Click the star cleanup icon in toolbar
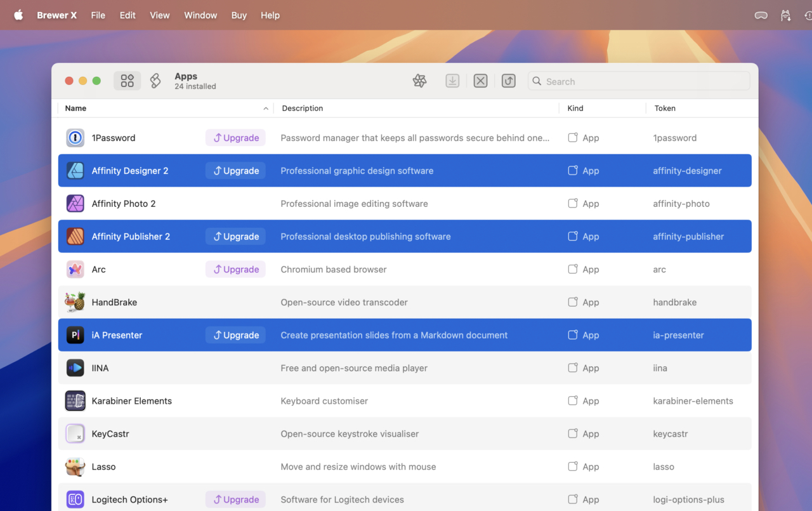Viewport: 812px width, 511px height. click(419, 81)
